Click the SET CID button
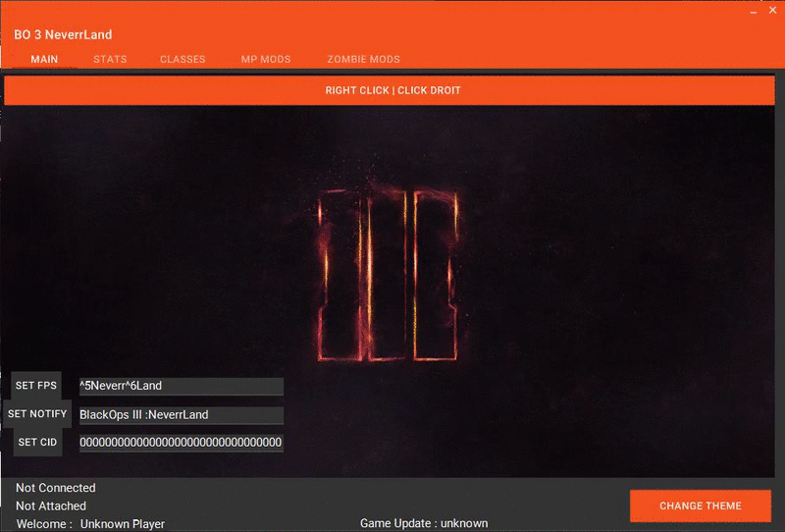This screenshot has height=532, width=785. pyautogui.click(x=37, y=443)
